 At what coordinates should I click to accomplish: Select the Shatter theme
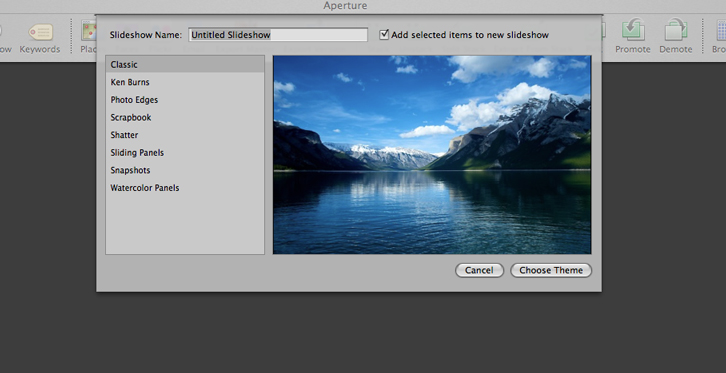(x=185, y=135)
